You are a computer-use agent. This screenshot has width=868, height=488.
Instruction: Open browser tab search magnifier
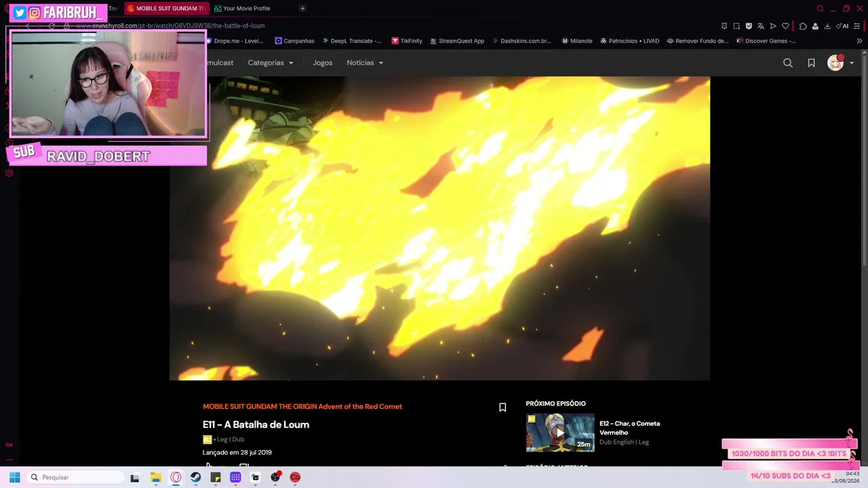click(820, 8)
